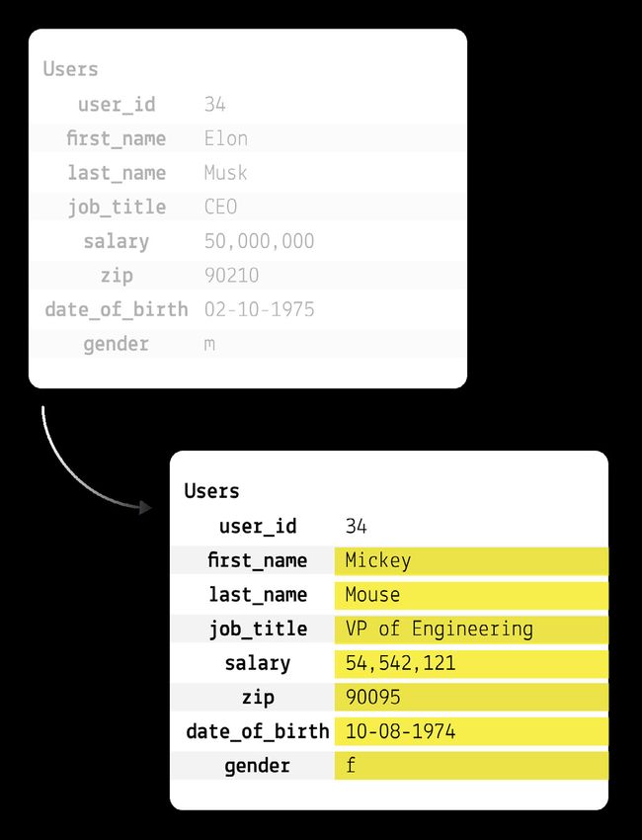This screenshot has height=840, width=642.
Task: Select the faded zip code 90210
Action: [231, 276]
